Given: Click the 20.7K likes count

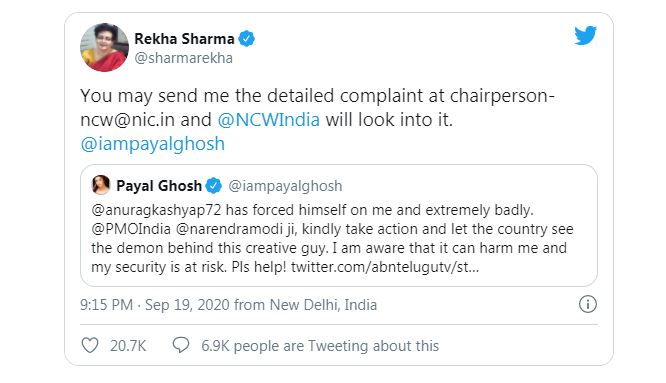Looking at the screenshot, I should pyautogui.click(x=128, y=346).
